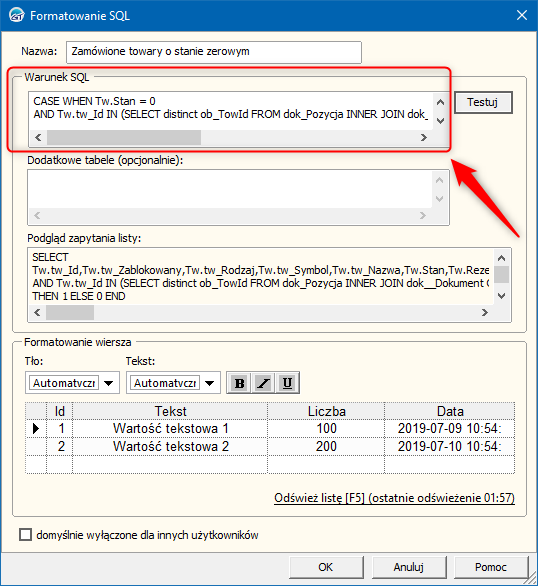The image size is (538, 586).
Task: Click Podgląd zapytania scroll down arrow
Action: 502,296
